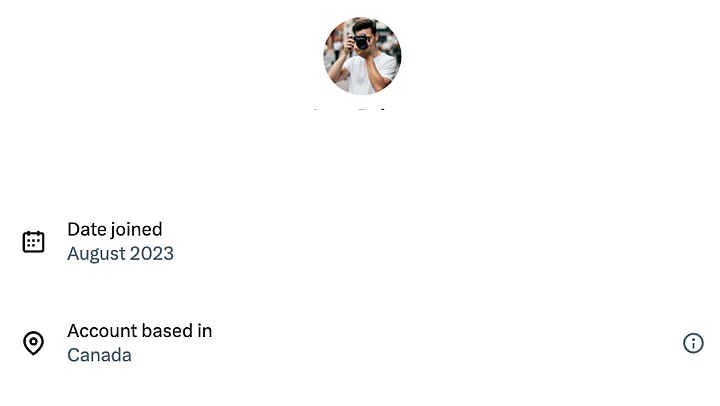Tap the small calendar glyph left of August 2023
This screenshot has height=406, width=720.
tap(34, 242)
